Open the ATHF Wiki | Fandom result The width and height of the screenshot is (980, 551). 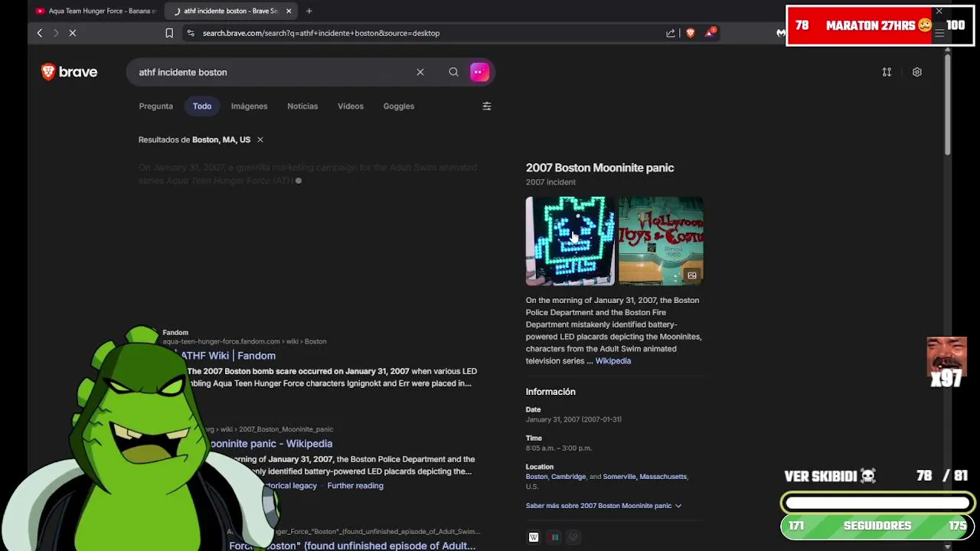[x=228, y=356]
